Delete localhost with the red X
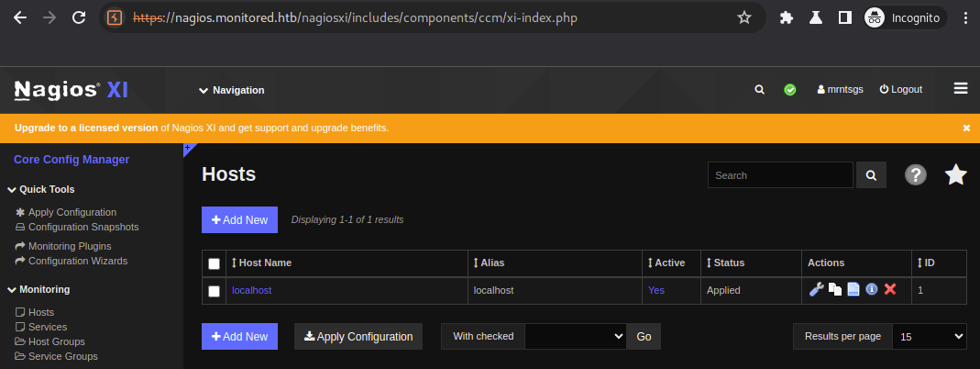This screenshot has width=980, height=369. click(x=891, y=289)
